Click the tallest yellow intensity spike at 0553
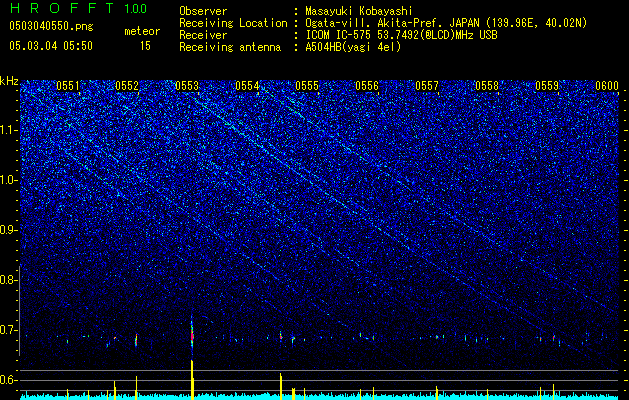The image size is (629, 400). (x=192, y=380)
